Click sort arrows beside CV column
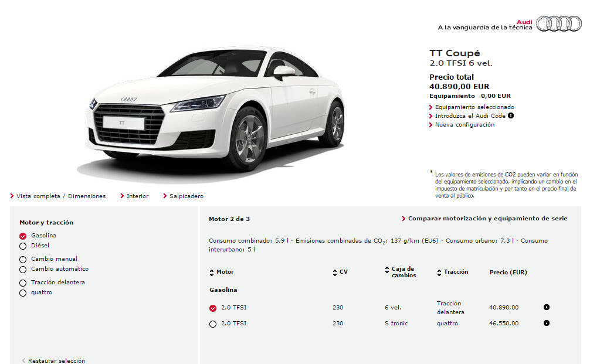The width and height of the screenshot is (590, 364). pos(334,273)
